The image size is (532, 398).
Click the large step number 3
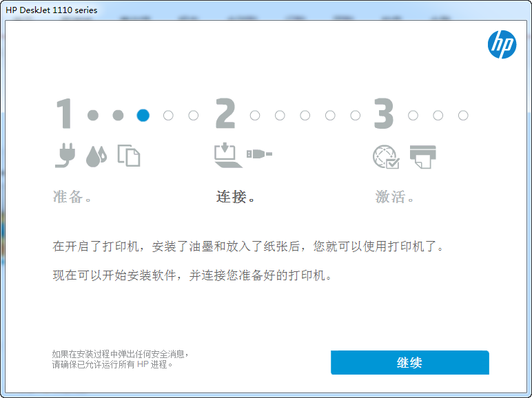384,113
